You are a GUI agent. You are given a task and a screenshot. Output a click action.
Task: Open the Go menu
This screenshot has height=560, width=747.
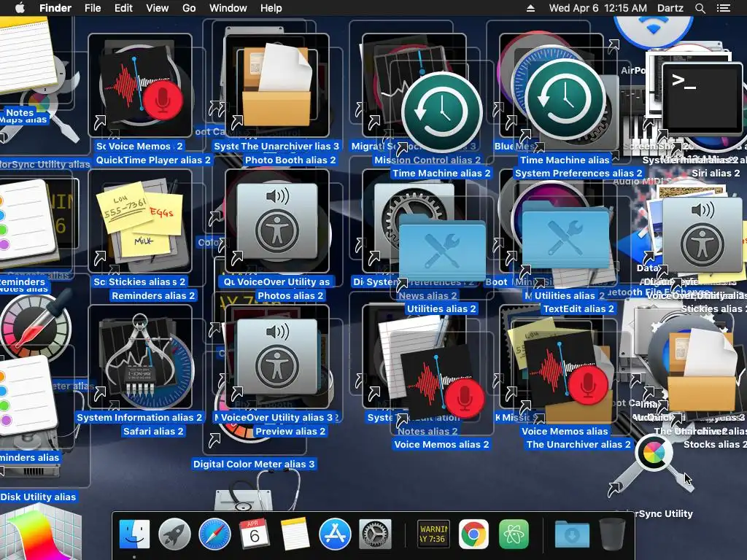[x=189, y=8]
